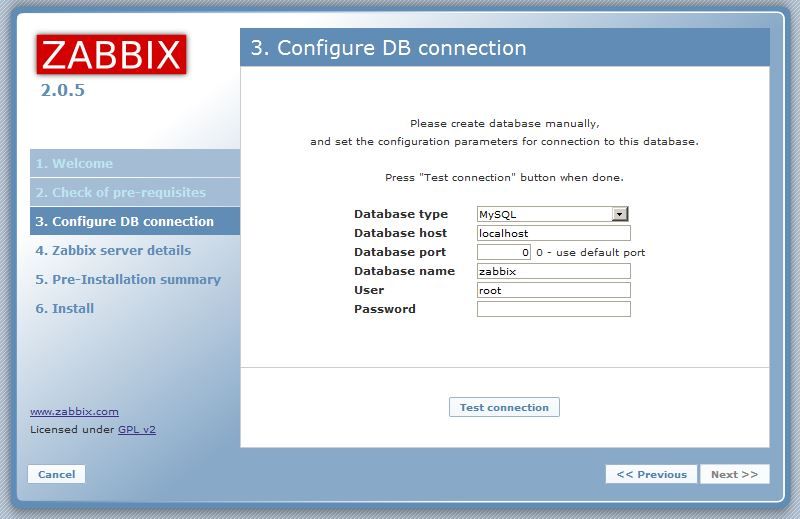Click the Cancel button
Image resolution: width=800 pixels, height=519 pixels.
(56, 474)
